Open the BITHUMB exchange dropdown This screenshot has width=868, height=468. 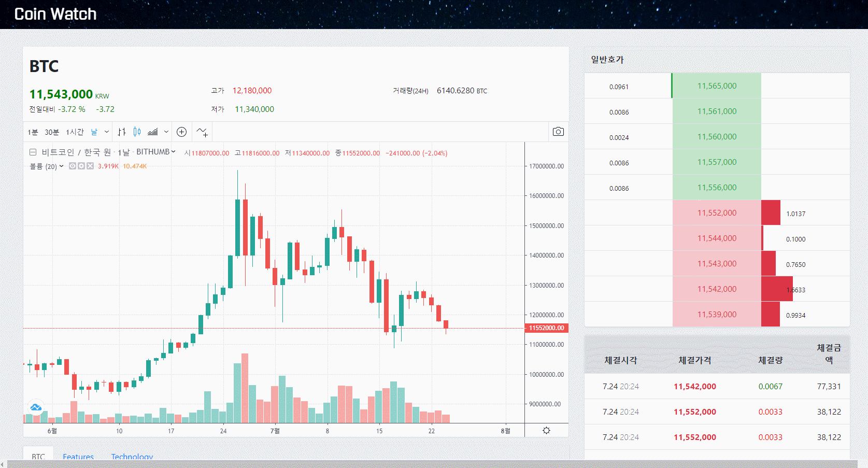[174, 152]
